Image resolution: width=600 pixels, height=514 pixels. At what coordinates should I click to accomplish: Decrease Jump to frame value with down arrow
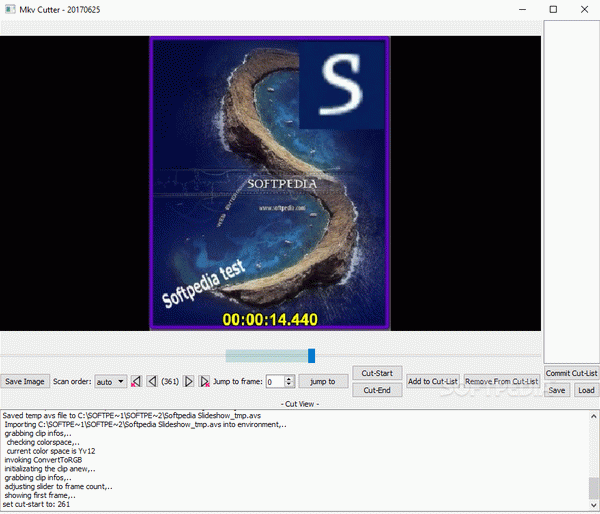(289, 384)
